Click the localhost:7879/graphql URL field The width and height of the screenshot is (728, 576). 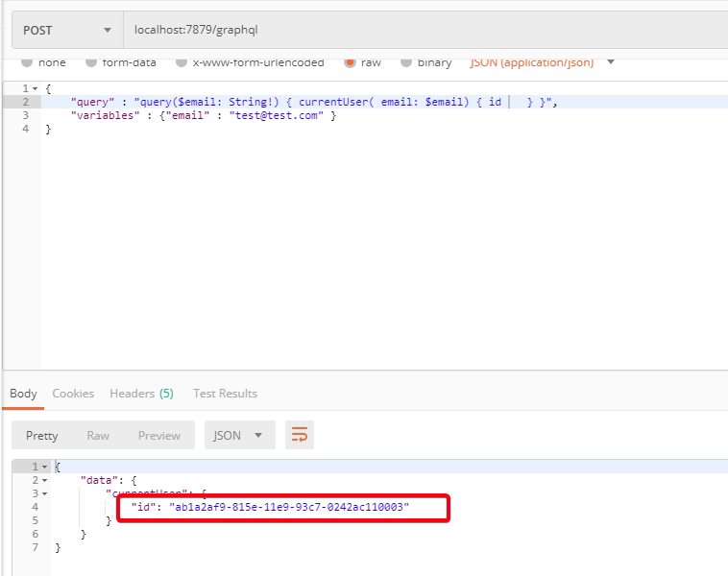coord(423,30)
